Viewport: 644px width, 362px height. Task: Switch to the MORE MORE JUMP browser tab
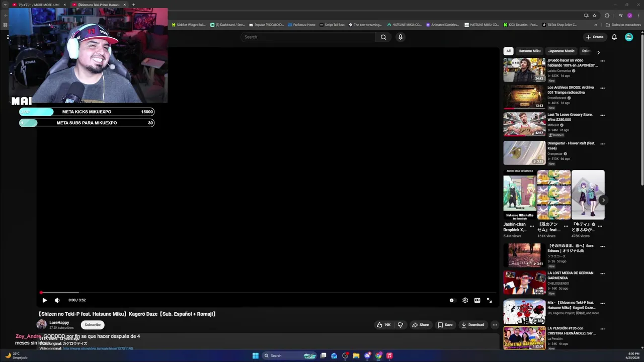(39, 5)
